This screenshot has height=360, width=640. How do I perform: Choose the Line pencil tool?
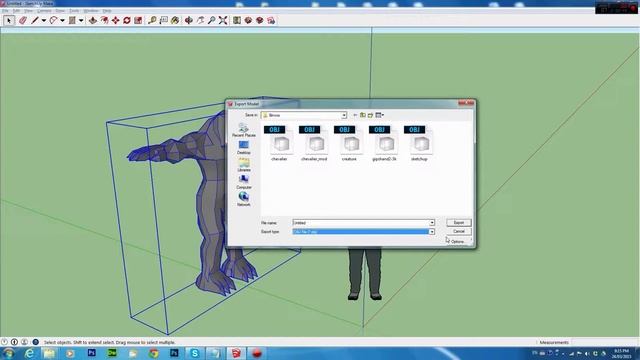(35, 20)
